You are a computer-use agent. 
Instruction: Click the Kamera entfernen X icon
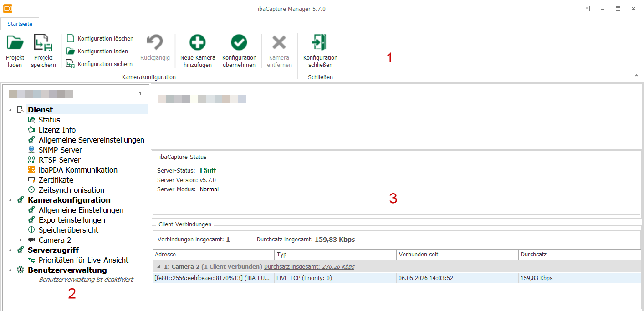(279, 43)
